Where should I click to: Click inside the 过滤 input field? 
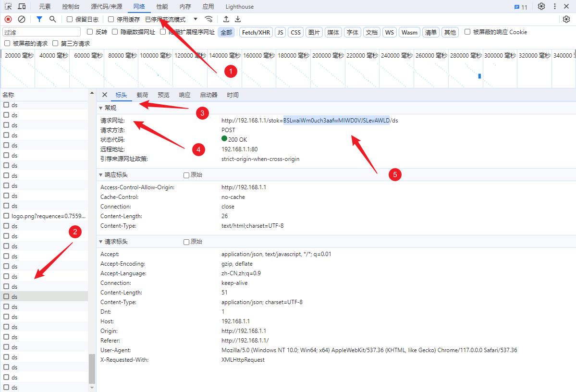pyautogui.click(x=41, y=32)
